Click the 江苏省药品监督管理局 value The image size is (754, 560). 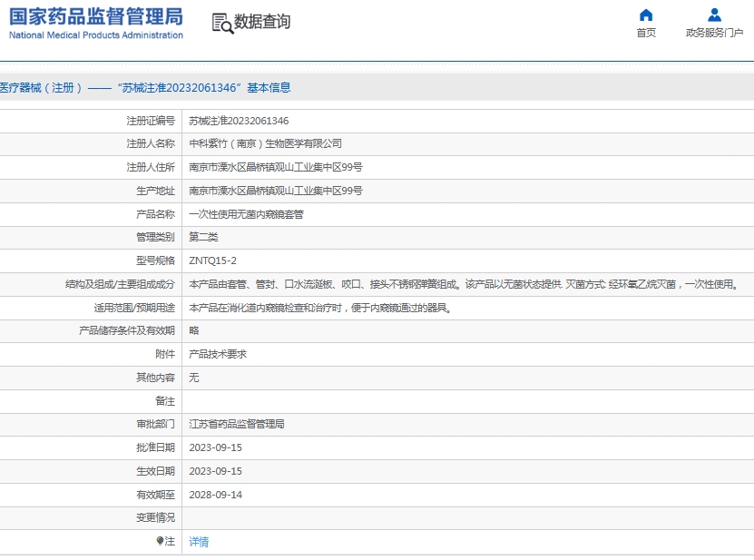click(x=237, y=423)
